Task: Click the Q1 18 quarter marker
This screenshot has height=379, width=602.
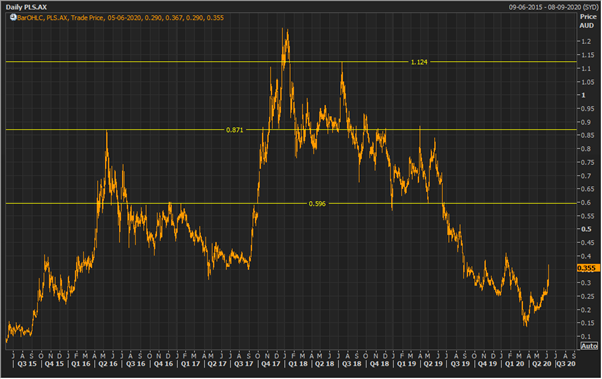Action: pos(298,364)
